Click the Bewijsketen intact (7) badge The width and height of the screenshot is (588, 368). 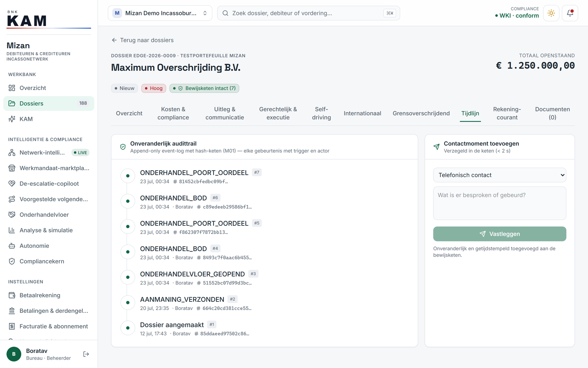pos(204,88)
